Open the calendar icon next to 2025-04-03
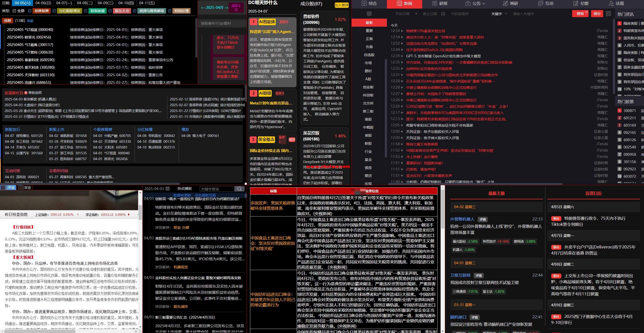 pyautogui.click(x=168, y=189)
